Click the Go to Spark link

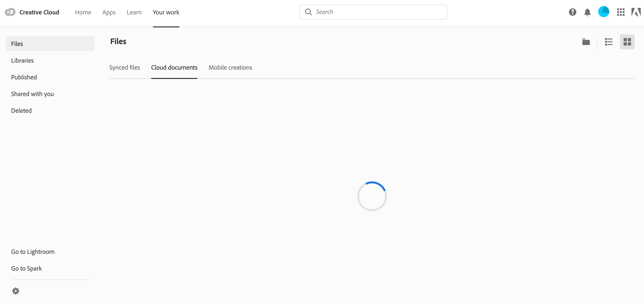click(26, 268)
